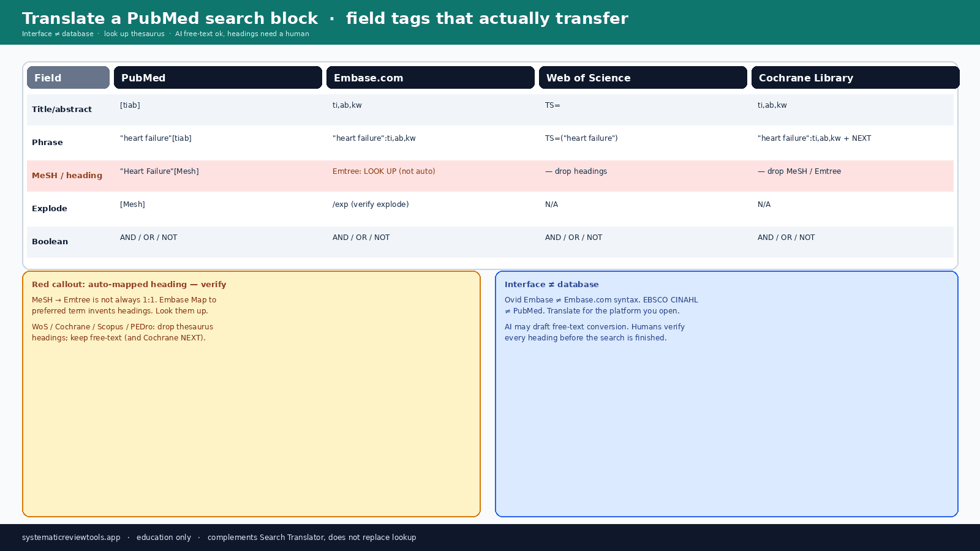This screenshot has width=980, height=551.
Task: Click education only footer text
Action: pyautogui.click(x=164, y=538)
